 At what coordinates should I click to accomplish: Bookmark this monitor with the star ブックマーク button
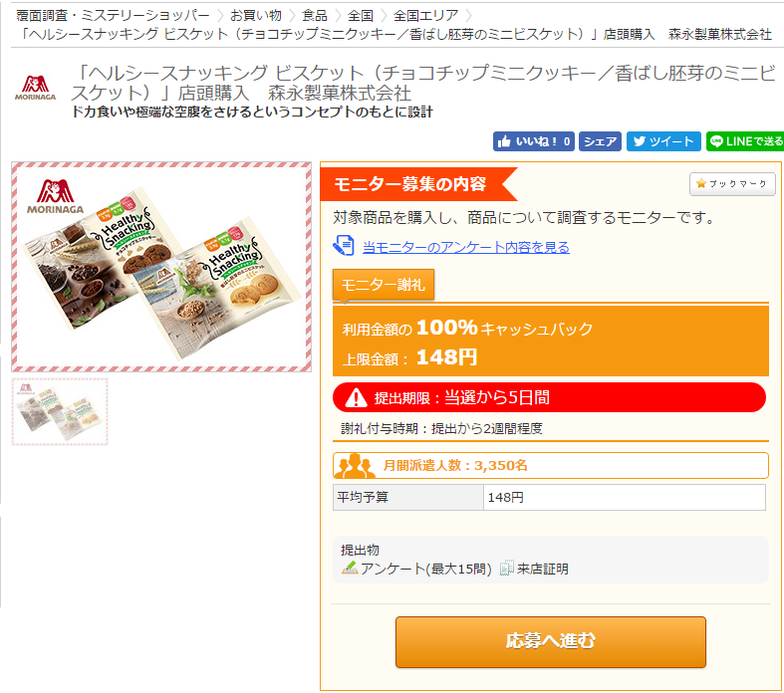(x=732, y=184)
